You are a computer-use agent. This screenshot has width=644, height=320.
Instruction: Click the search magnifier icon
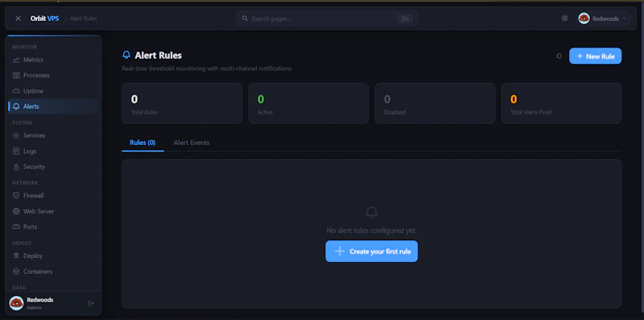click(246, 19)
